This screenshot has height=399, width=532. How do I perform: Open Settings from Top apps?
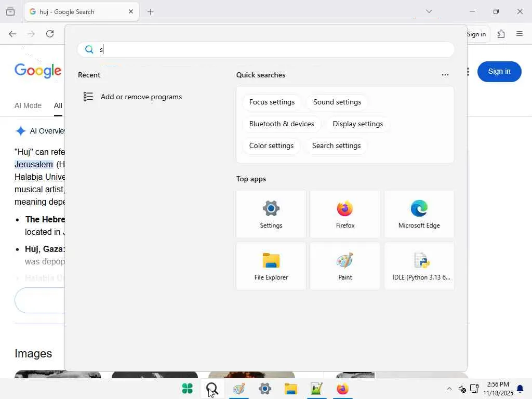click(271, 214)
